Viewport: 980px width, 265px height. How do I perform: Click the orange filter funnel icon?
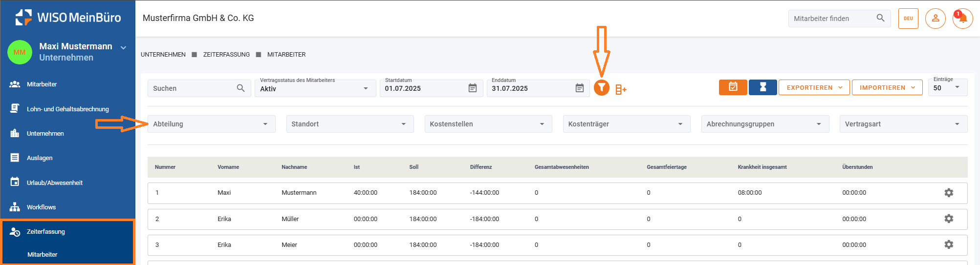click(601, 88)
